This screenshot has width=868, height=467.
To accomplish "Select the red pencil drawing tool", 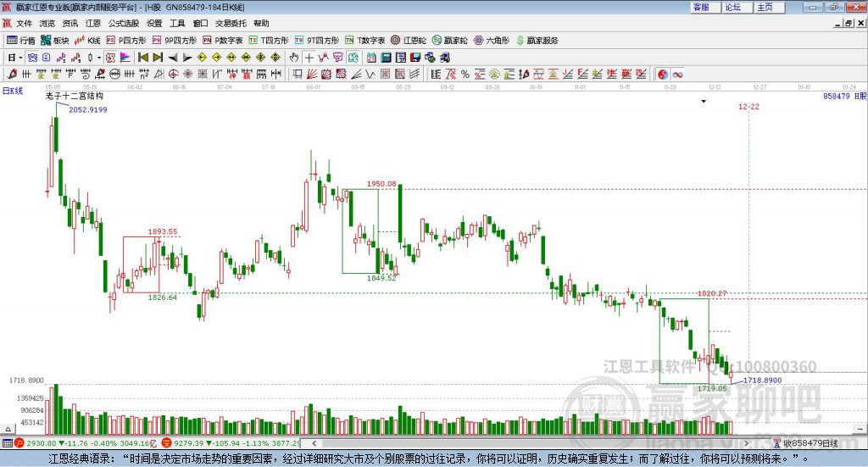I will [12, 74].
